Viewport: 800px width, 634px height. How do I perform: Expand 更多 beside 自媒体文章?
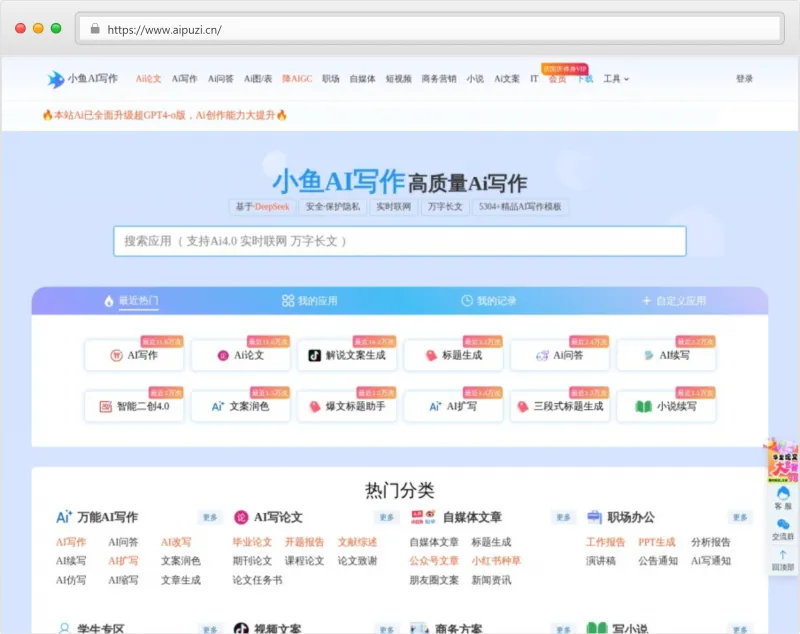(x=563, y=518)
